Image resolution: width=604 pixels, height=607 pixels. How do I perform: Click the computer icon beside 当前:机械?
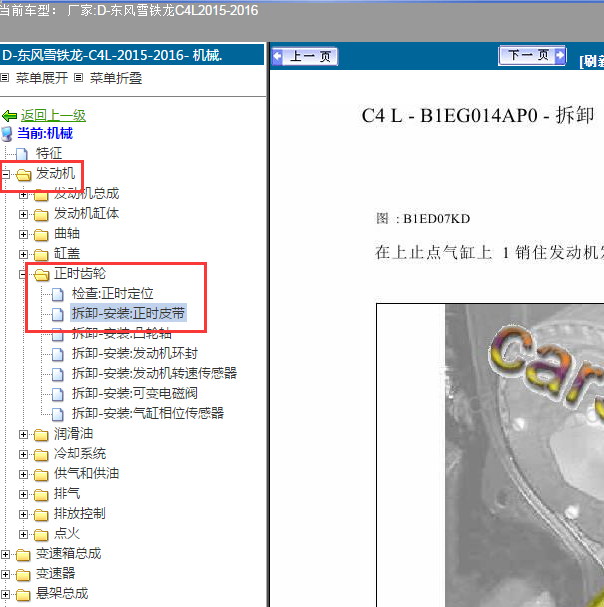click(x=7, y=134)
